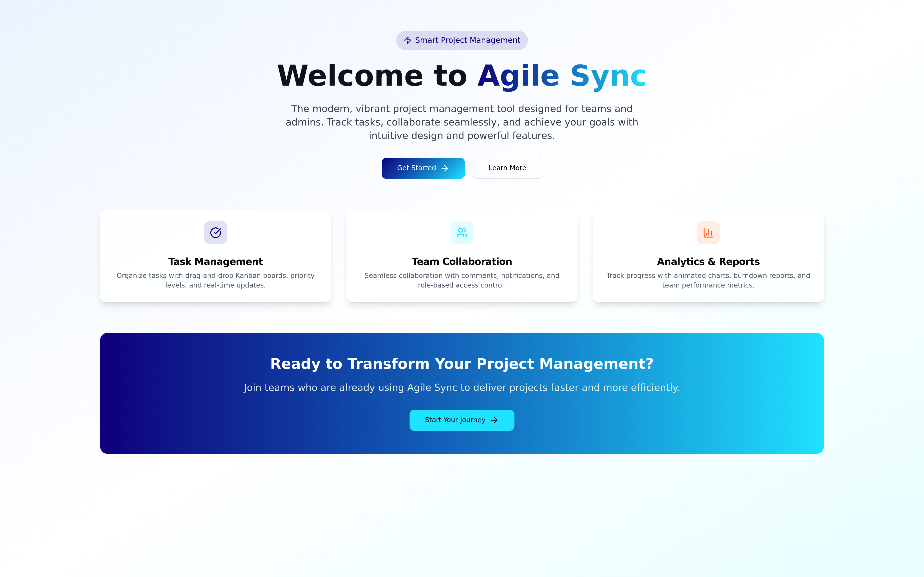The image size is (924, 577).
Task: Click the Team Collaboration heading
Action: 462,262
